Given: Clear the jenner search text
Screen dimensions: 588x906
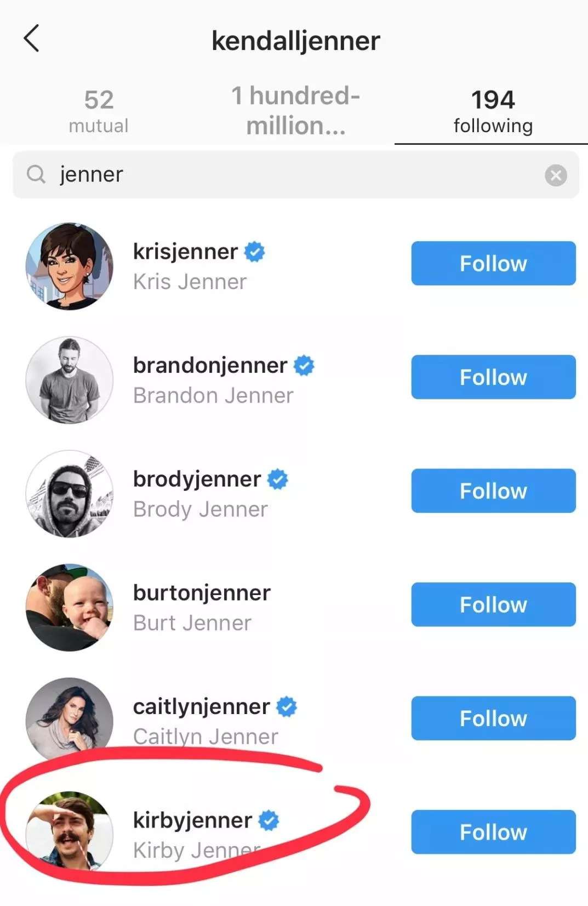Looking at the screenshot, I should 555,175.
